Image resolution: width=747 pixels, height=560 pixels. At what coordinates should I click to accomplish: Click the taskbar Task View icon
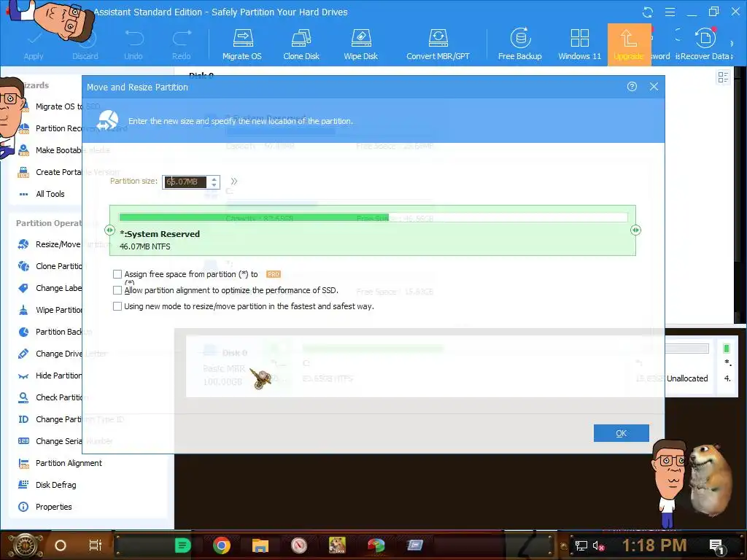(96, 545)
